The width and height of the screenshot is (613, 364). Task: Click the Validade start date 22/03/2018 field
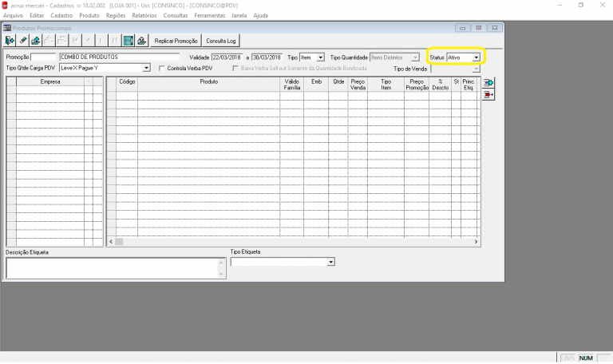point(227,57)
